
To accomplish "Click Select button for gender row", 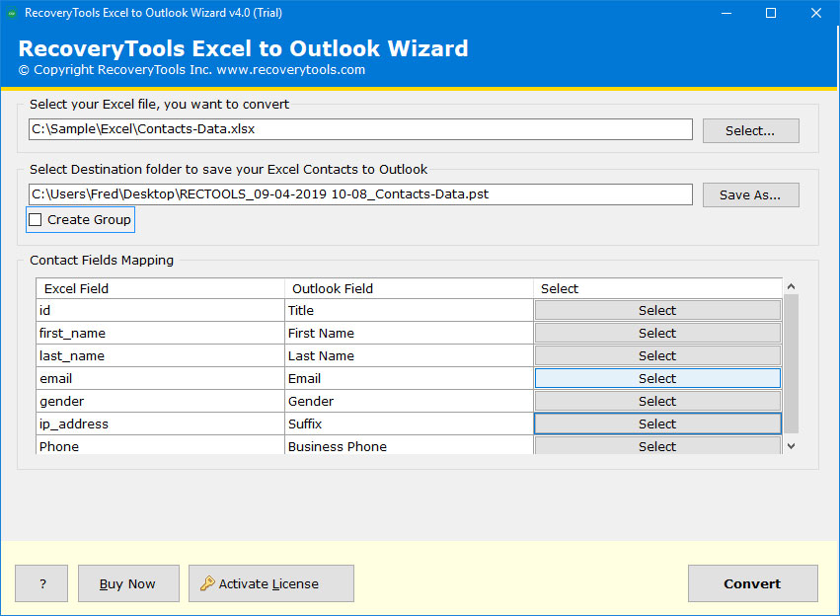I will [x=657, y=401].
